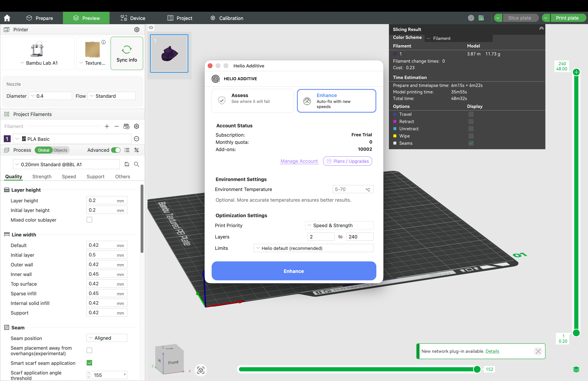Click the compare presets icon
This screenshot has height=381, width=588.
(136, 150)
